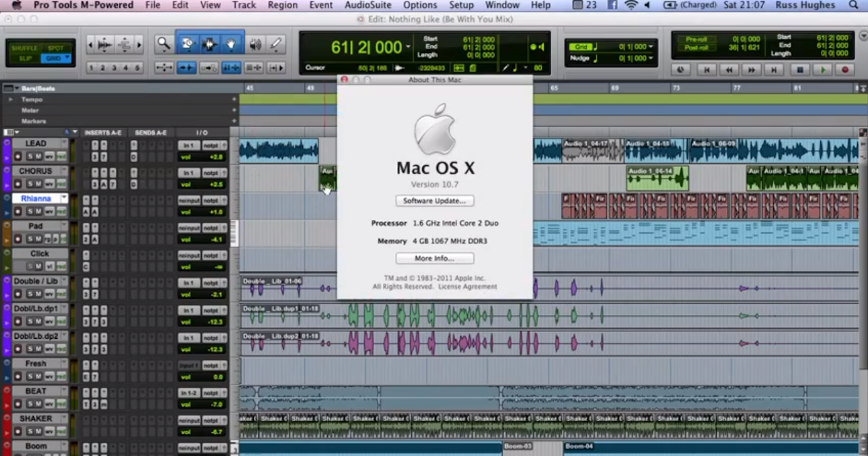Toggle Tab to Transients button
This screenshot has height=456, width=868.
point(187,67)
